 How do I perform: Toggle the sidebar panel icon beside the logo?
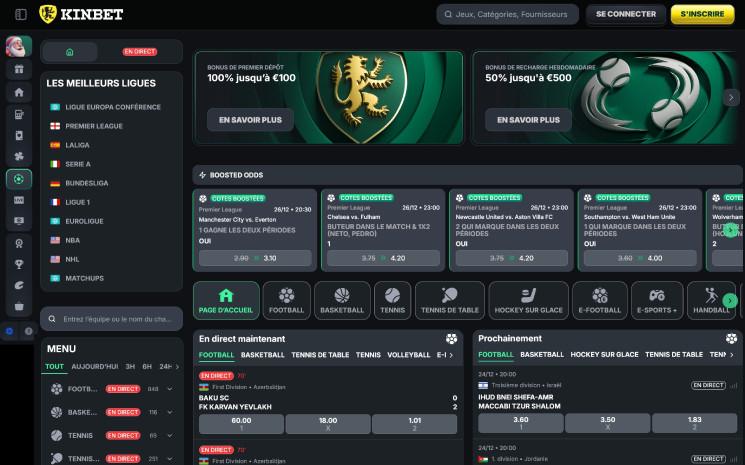21,14
